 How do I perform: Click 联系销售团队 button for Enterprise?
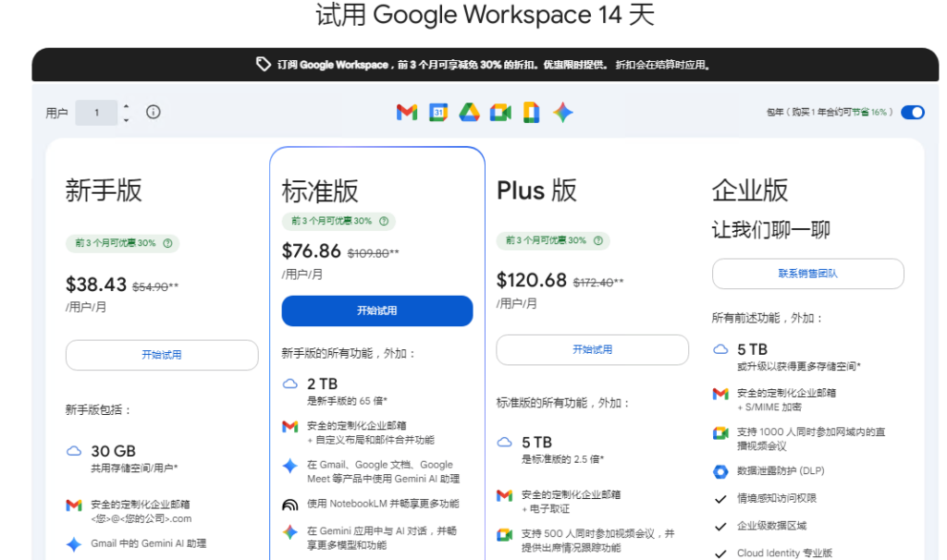coord(807,274)
